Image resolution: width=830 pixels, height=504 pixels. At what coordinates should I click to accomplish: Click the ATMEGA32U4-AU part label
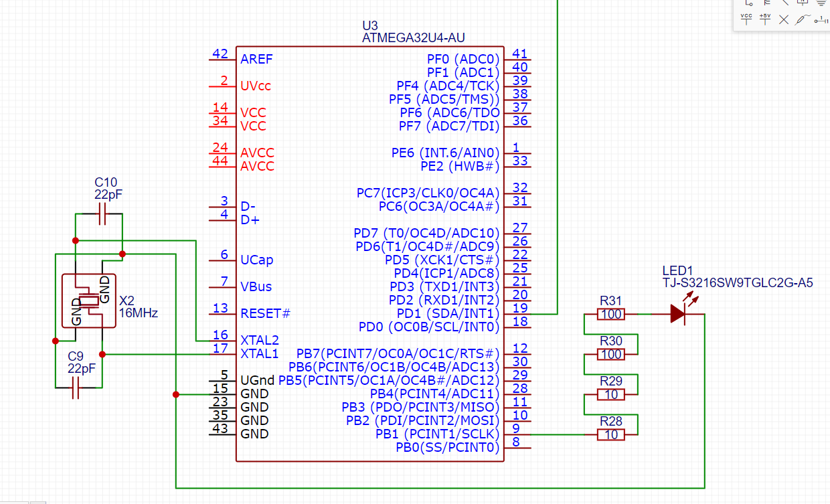pyautogui.click(x=413, y=38)
